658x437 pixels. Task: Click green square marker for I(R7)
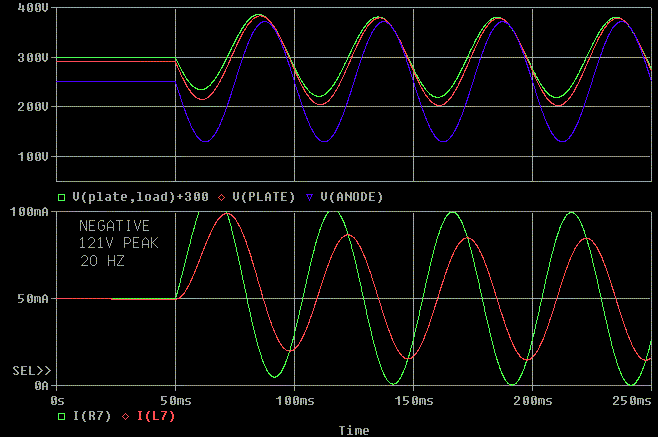[x=62, y=415]
